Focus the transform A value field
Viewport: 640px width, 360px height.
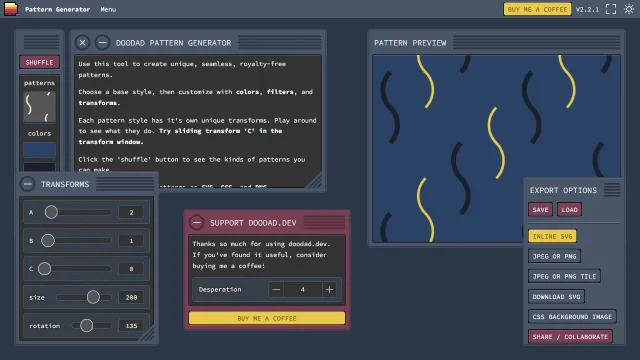point(131,212)
